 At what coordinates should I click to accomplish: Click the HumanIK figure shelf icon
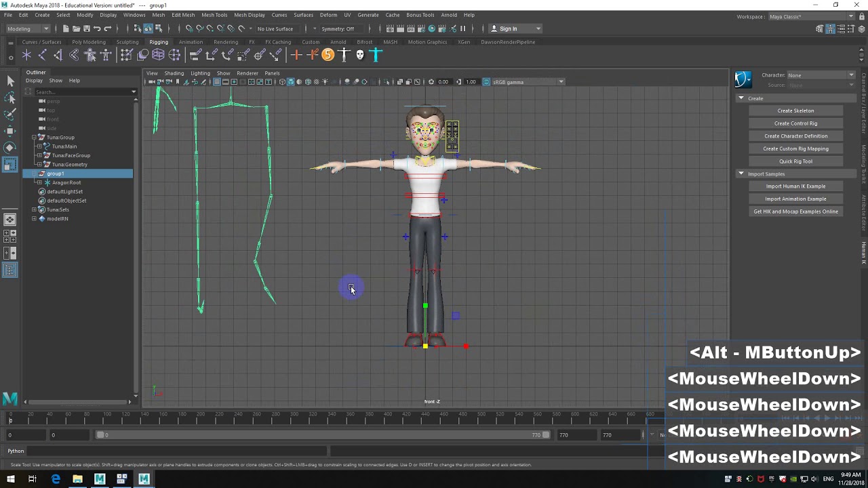coord(106,55)
